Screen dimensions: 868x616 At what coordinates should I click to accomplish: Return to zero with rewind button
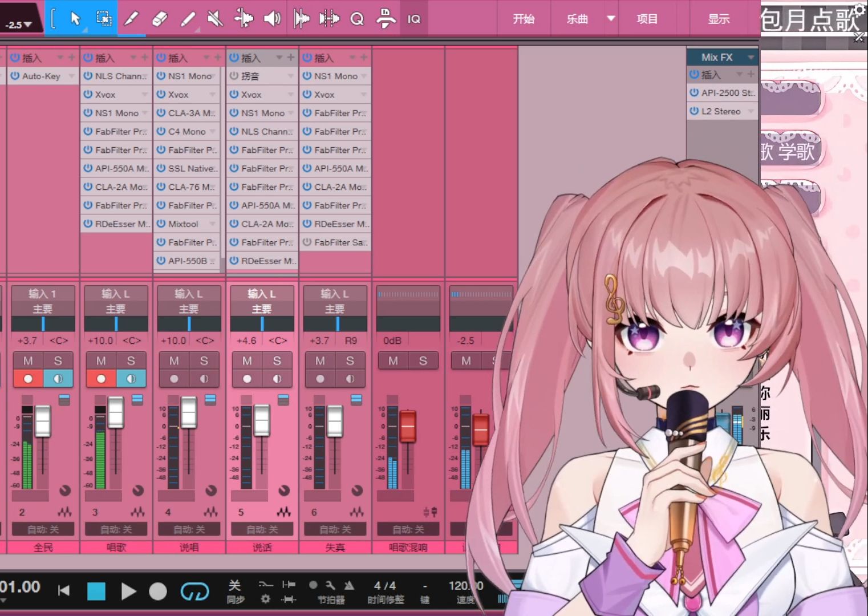pos(64,591)
